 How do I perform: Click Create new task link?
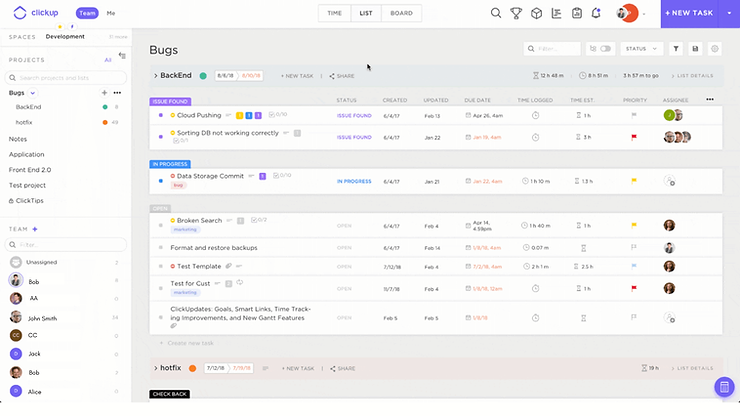186,343
